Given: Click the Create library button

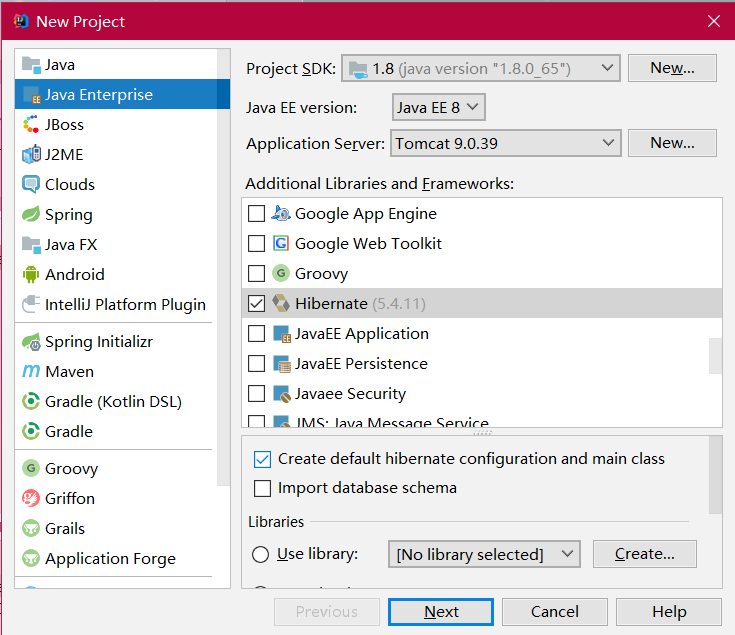Looking at the screenshot, I should point(645,554).
